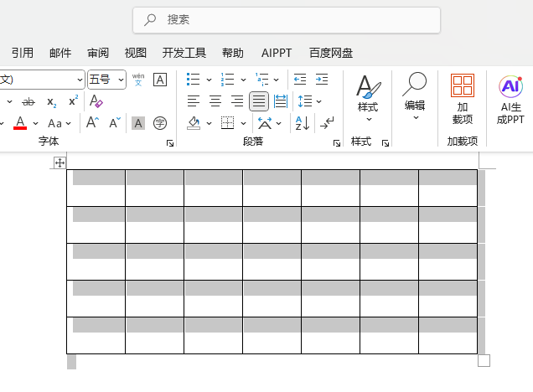Click the Asian layout icon

point(265,123)
